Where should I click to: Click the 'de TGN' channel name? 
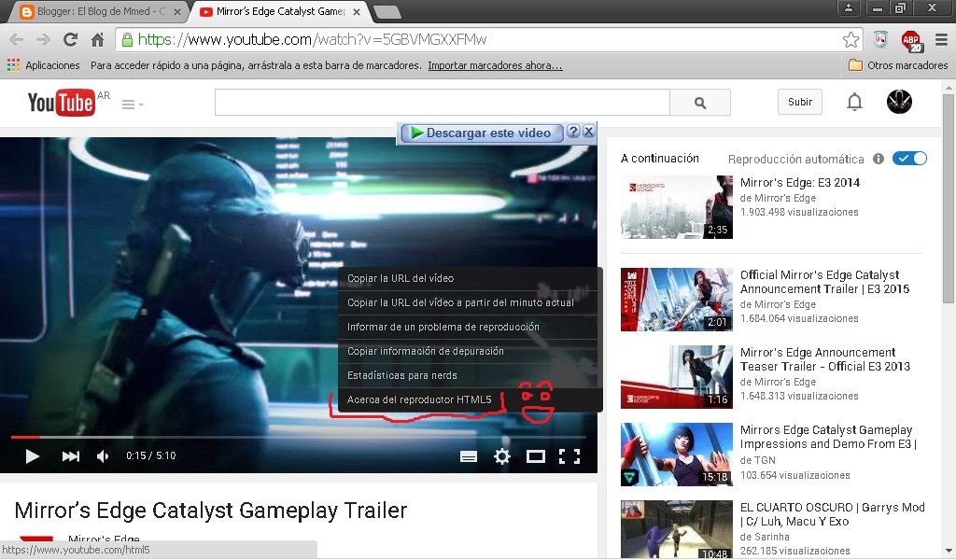(x=757, y=460)
